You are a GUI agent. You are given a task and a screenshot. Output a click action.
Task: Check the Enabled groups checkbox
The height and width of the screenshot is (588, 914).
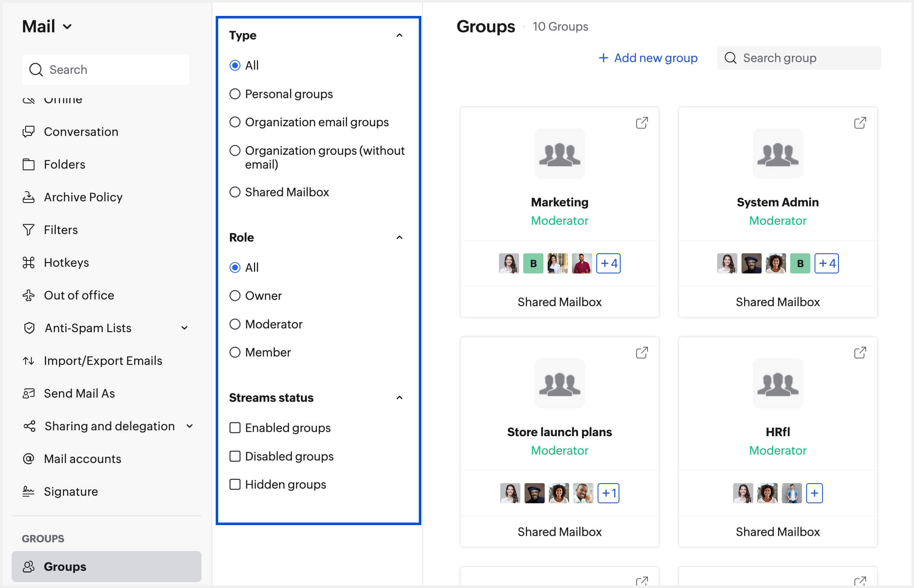coord(235,428)
